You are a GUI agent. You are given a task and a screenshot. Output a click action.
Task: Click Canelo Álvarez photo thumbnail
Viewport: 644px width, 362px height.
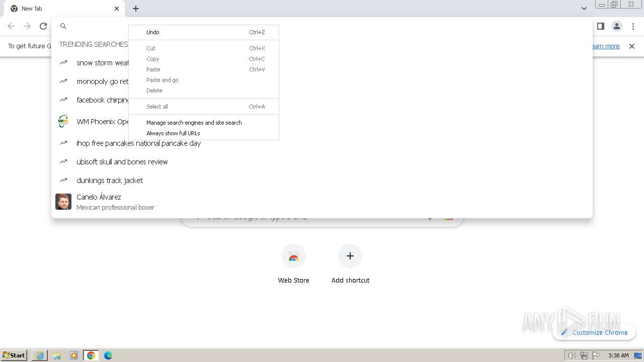coord(63,202)
